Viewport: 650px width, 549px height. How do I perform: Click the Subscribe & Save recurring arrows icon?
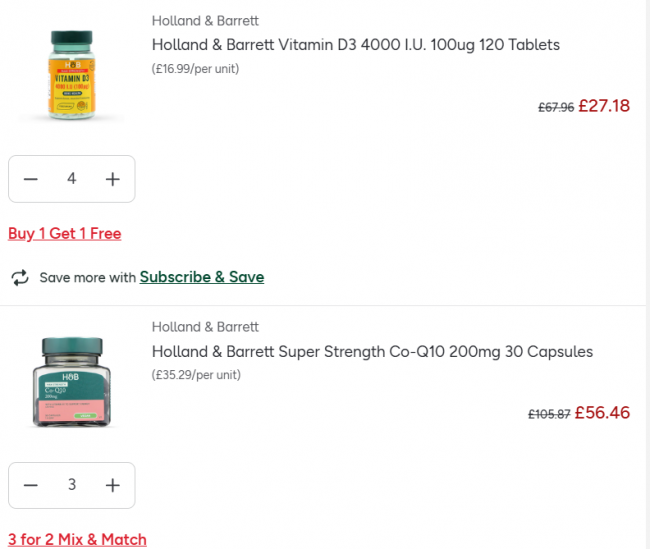coord(20,277)
